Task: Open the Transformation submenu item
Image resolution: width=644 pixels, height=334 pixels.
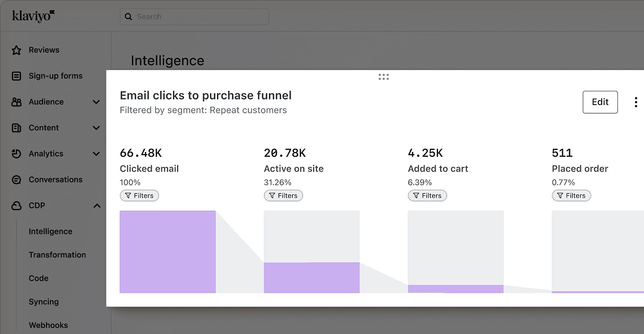Action: point(57,255)
